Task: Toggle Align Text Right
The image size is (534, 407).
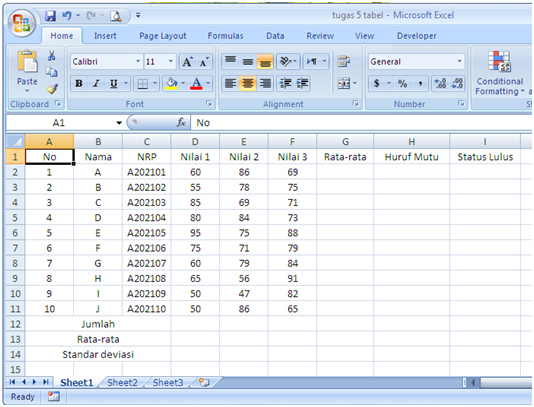Action: click(265, 83)
